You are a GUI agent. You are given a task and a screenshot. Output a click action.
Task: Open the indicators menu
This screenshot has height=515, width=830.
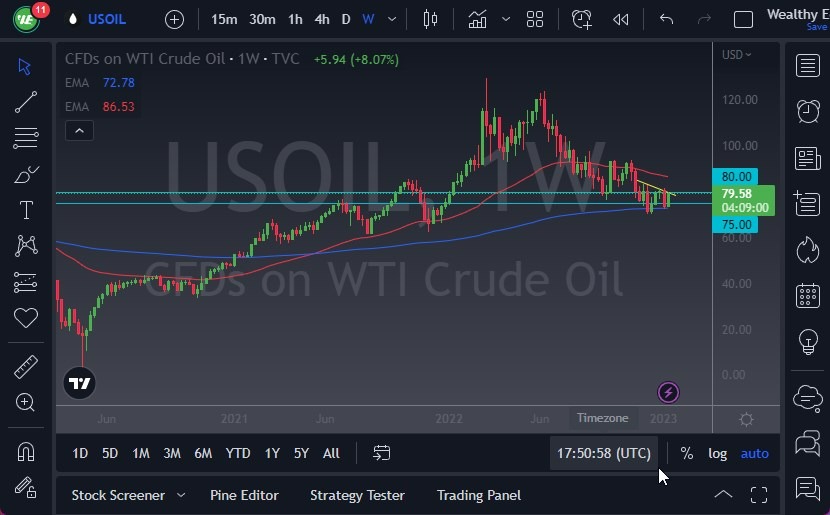(x=477, y=20)
